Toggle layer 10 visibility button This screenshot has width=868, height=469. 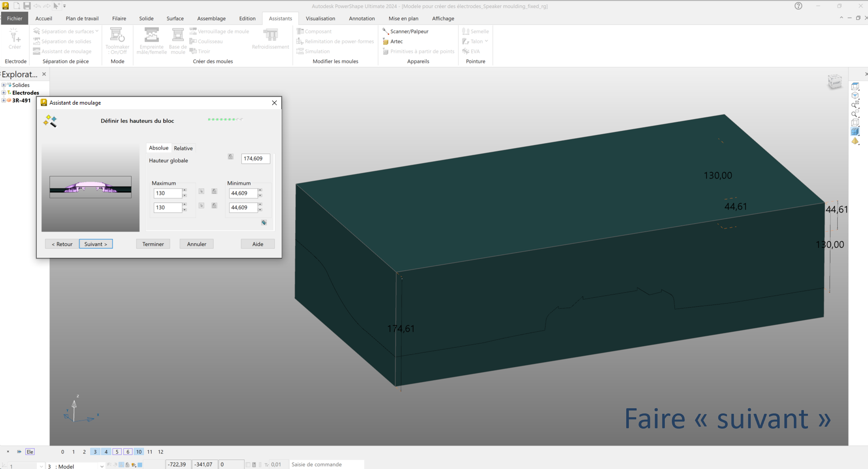pos(139,452)
